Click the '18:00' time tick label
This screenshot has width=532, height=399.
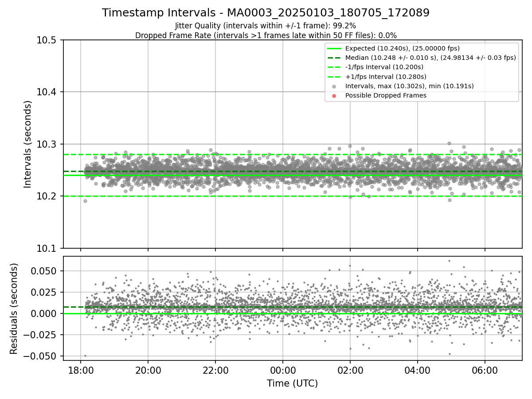point(80,370)
